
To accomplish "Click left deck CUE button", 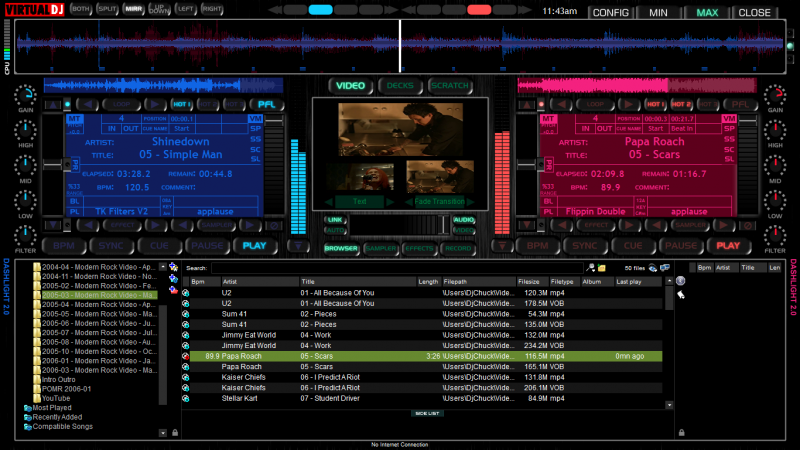I will click(x=159, y=246).
